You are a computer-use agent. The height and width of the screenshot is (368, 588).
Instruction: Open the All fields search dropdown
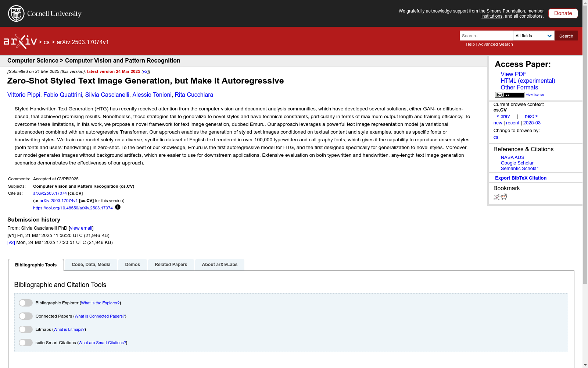click(534, 36)
